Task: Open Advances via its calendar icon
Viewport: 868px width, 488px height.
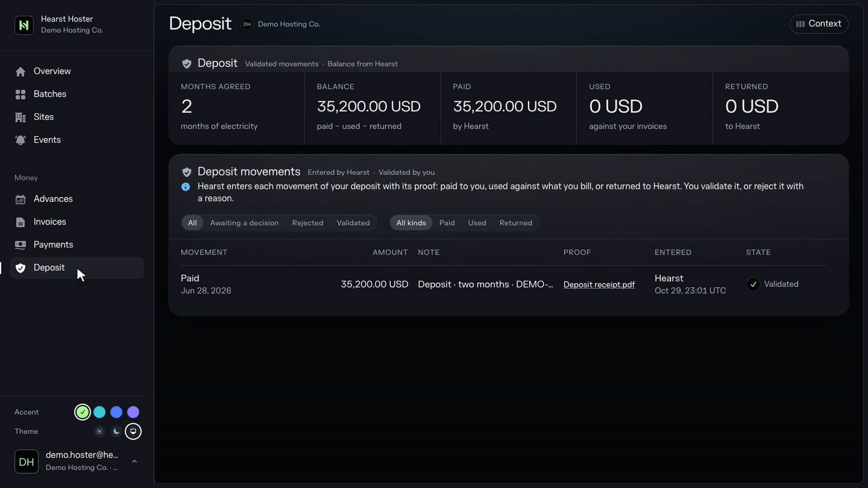Action: click(20, 199)
